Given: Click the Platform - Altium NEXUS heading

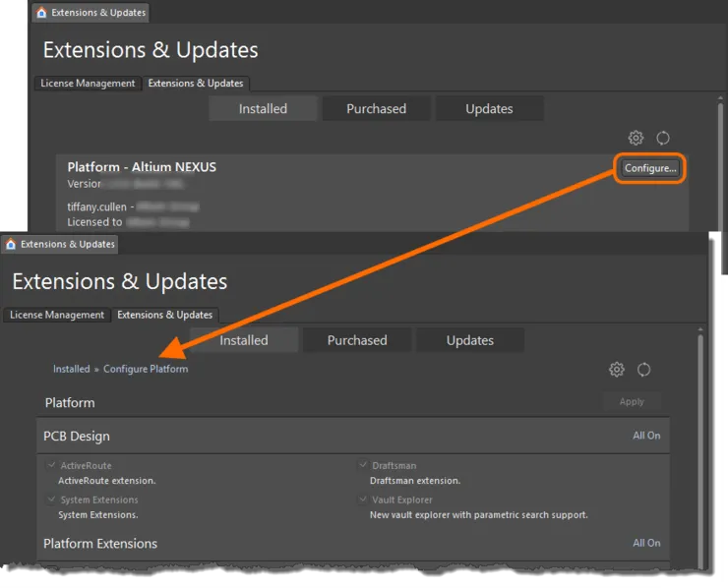Looking at the screenshot, I should [x=142, y=167].
